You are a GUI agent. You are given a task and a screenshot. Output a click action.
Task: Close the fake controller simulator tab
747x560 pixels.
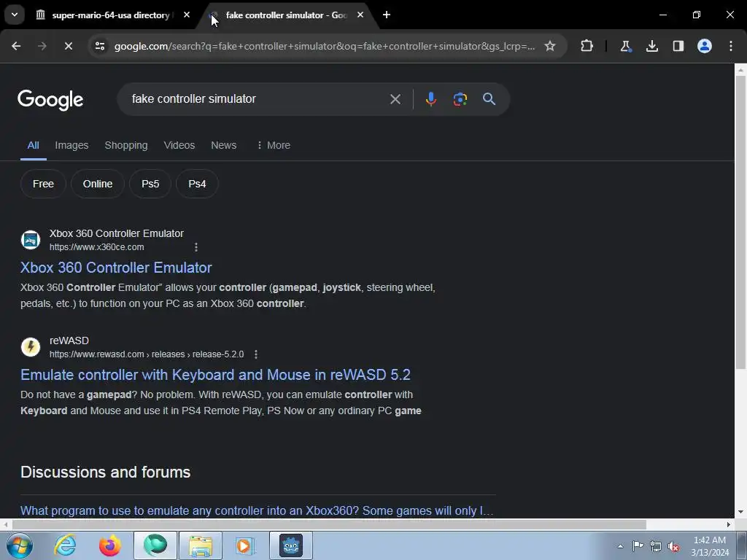click(x=360, y=15)
